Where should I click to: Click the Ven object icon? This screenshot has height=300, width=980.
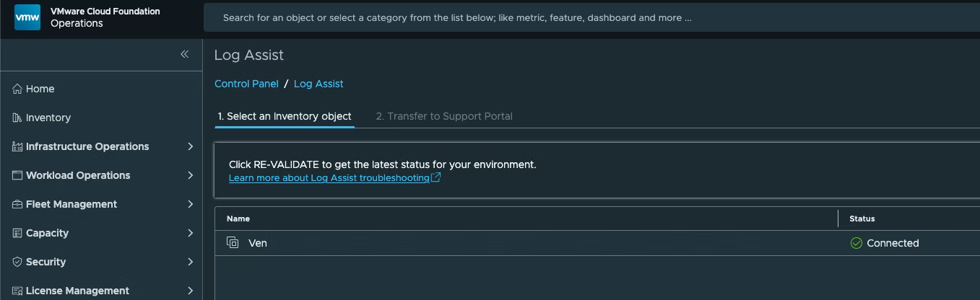click(233, 243)
